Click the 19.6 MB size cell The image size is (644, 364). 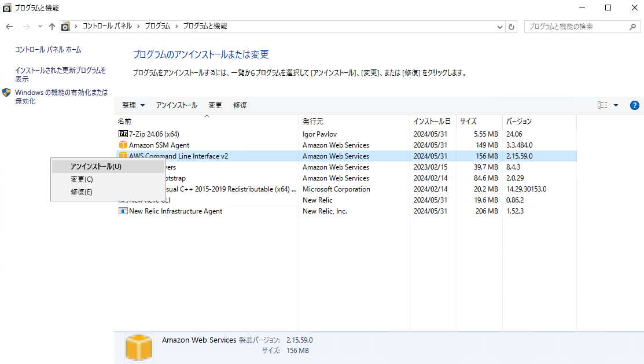(x=486, y=200)
